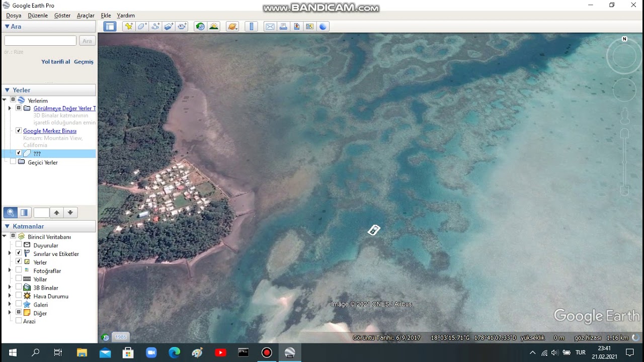Click the north indicator on the compass
The height and width of the screenshot is (362, 644).
[624, 39]
